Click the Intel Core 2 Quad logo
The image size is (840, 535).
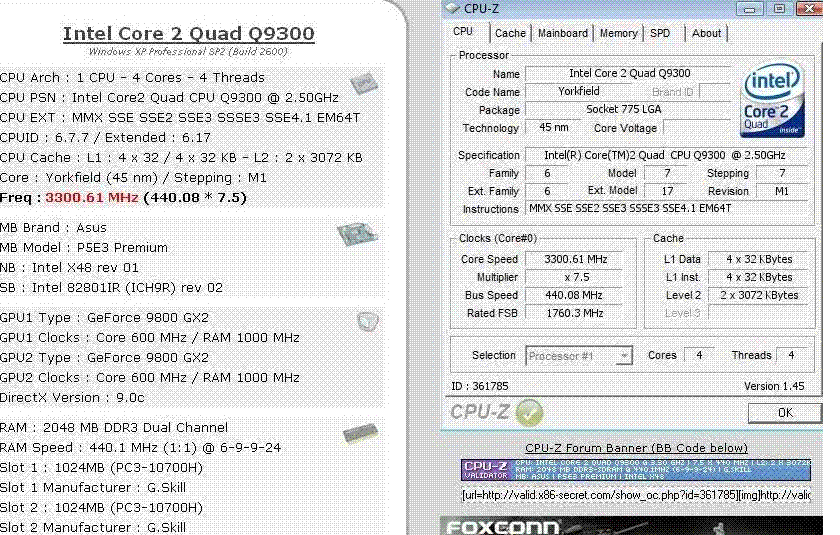pos(771,99)
